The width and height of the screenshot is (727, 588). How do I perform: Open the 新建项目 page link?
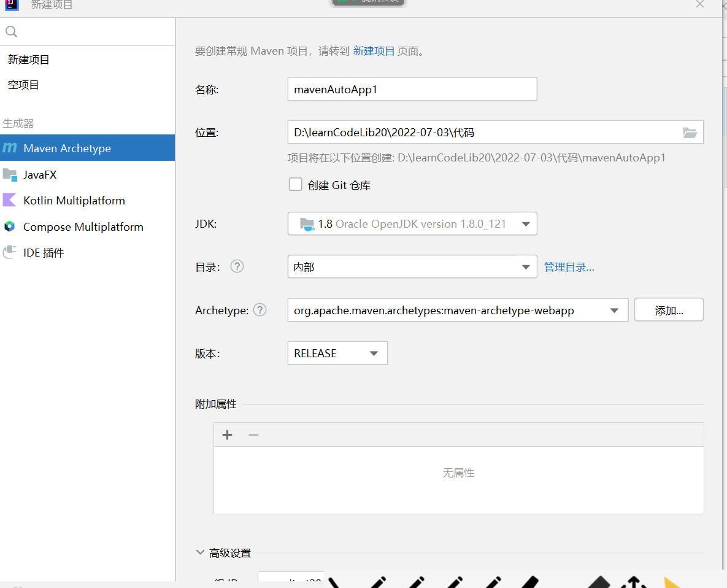click(x=374, y=51)
